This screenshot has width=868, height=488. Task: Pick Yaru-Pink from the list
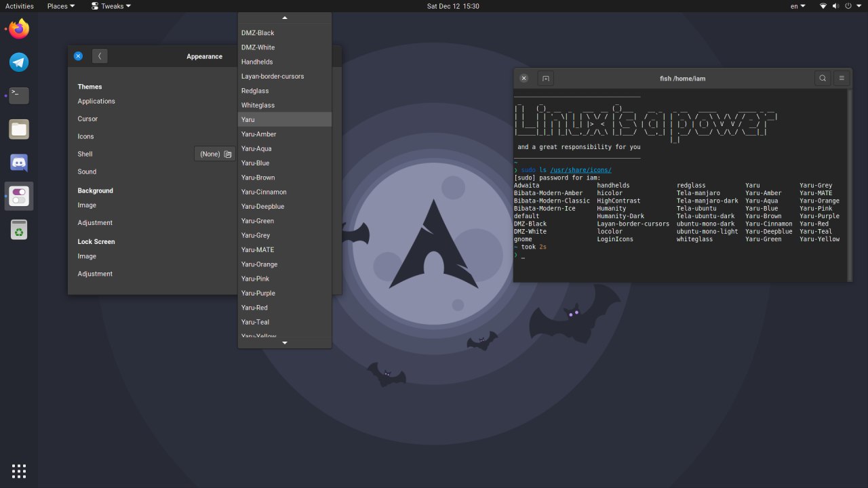[x=285, y=279]
